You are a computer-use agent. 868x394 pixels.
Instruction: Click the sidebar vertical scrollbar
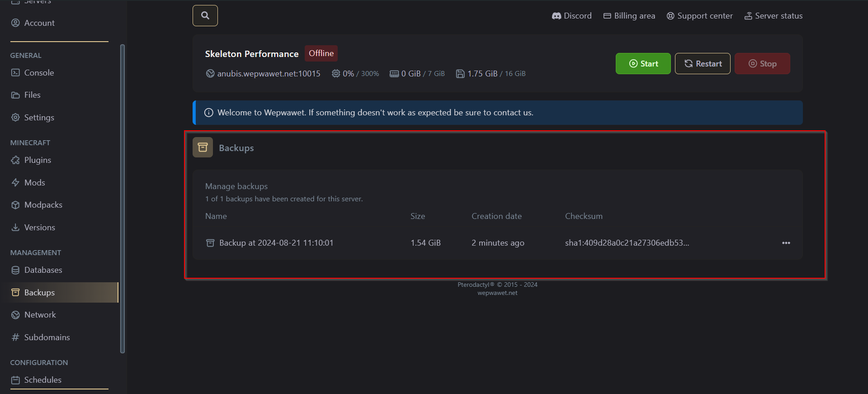(123, 199)
